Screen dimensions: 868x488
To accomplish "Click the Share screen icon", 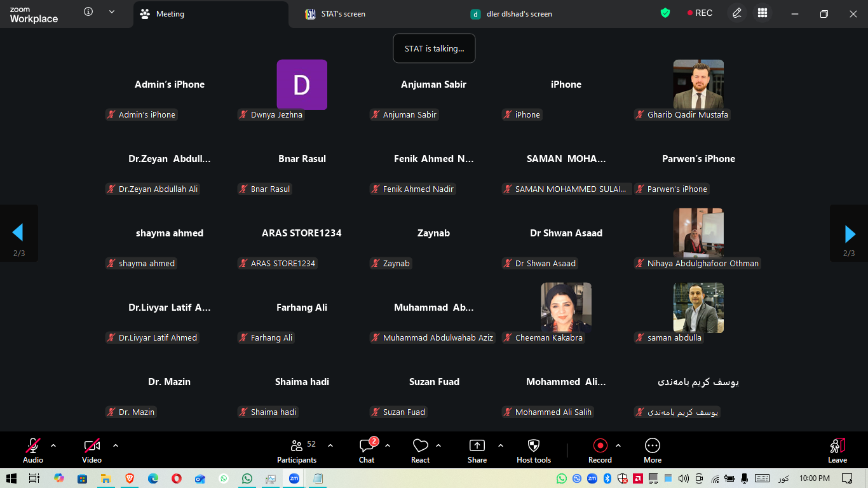I will point(477,450).
